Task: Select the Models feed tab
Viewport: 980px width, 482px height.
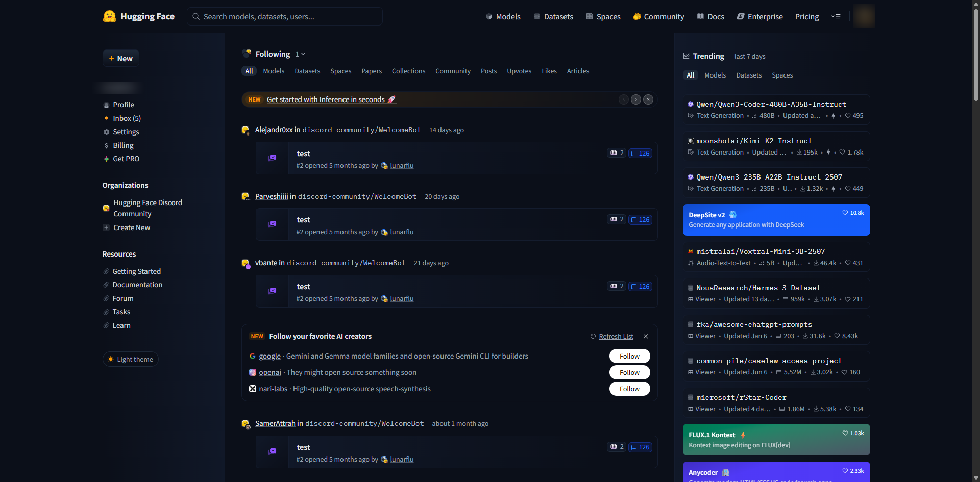Action: [274, 71]
